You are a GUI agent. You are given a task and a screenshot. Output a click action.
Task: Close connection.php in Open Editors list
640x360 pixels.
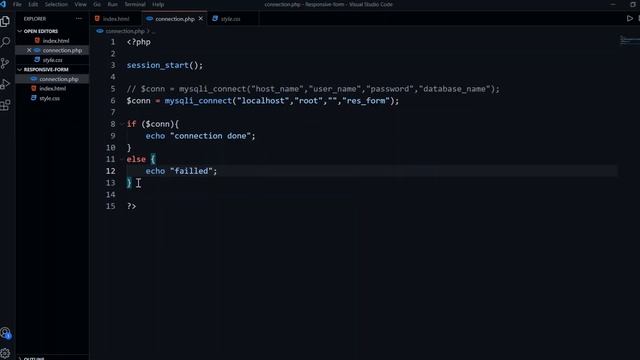click(29, 50)
